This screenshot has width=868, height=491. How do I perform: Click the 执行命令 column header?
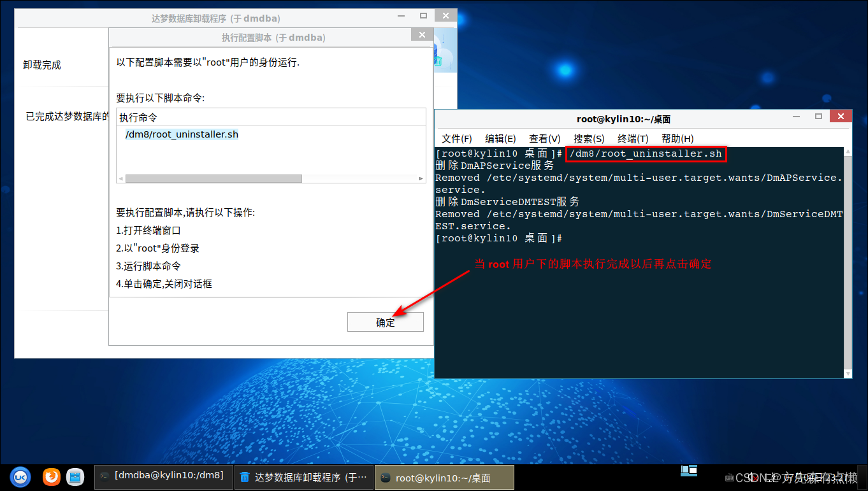pyautogui.click(x=271, y=117)
